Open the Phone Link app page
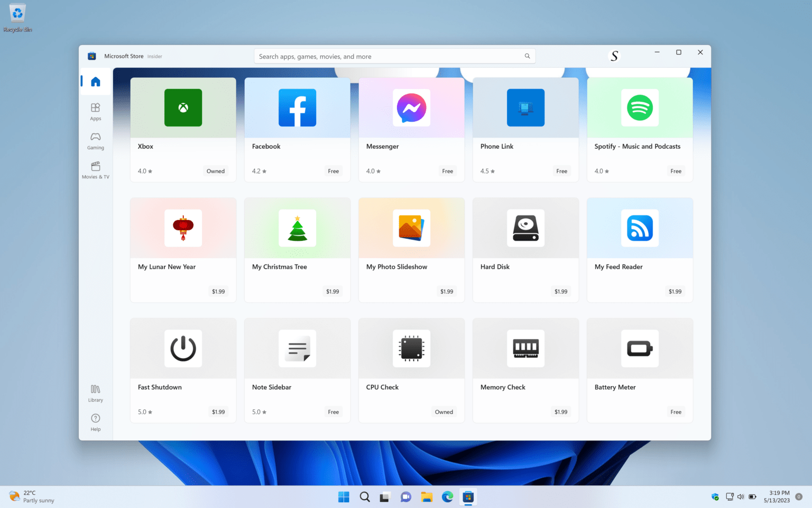Viewport: 812px width, 508px height. click(525, 130)
